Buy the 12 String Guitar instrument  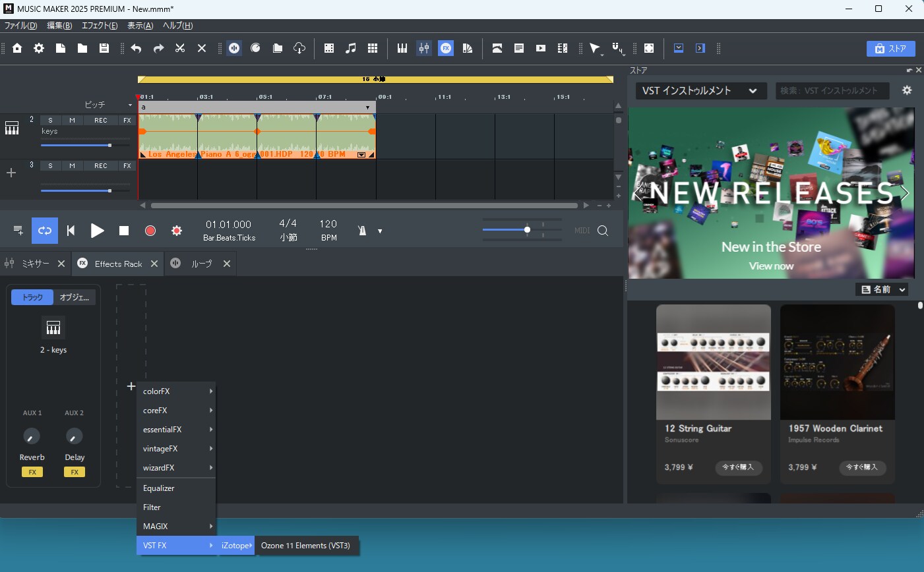point(738,467)
